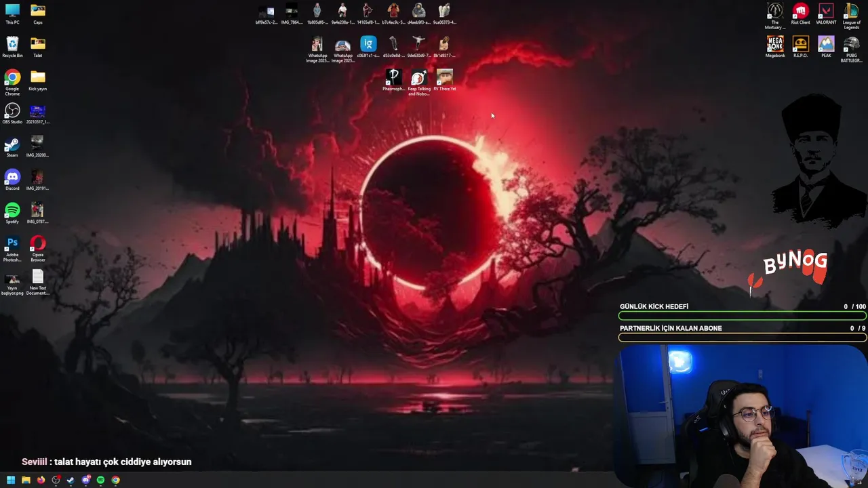This screenshot has width=868, height=488.
Task: Launch the Megabonk game shortcut
Action: click(x=775, y=47)
